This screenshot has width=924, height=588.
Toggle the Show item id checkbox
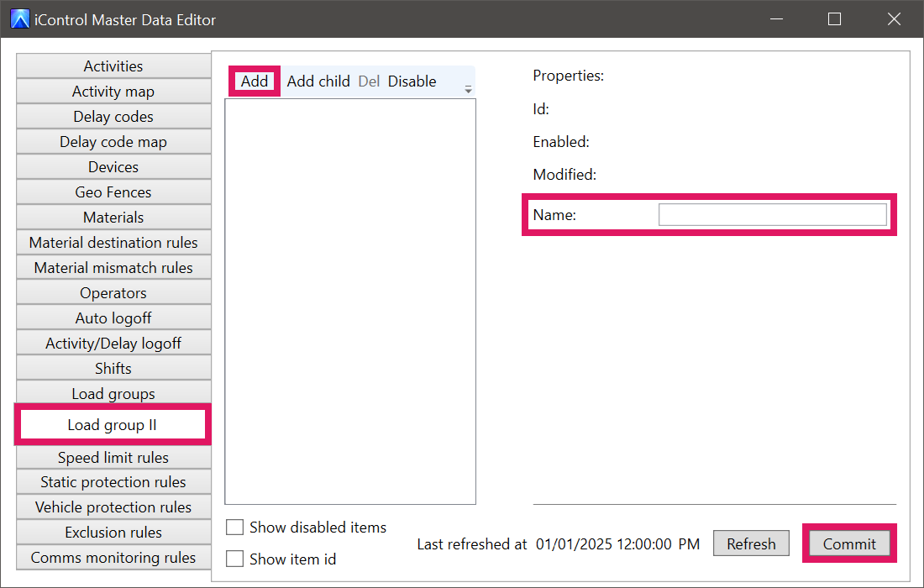[x=234, y=559]
